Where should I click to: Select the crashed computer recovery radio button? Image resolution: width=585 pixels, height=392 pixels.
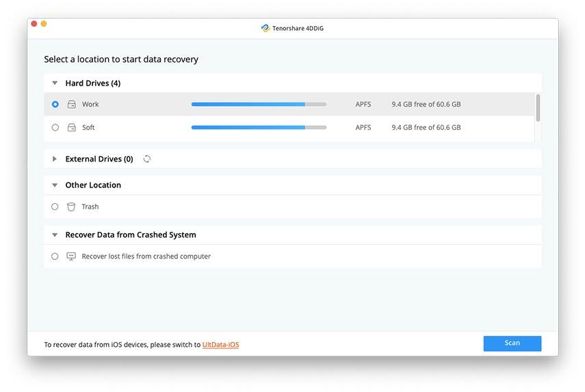[x=55, y=257]
